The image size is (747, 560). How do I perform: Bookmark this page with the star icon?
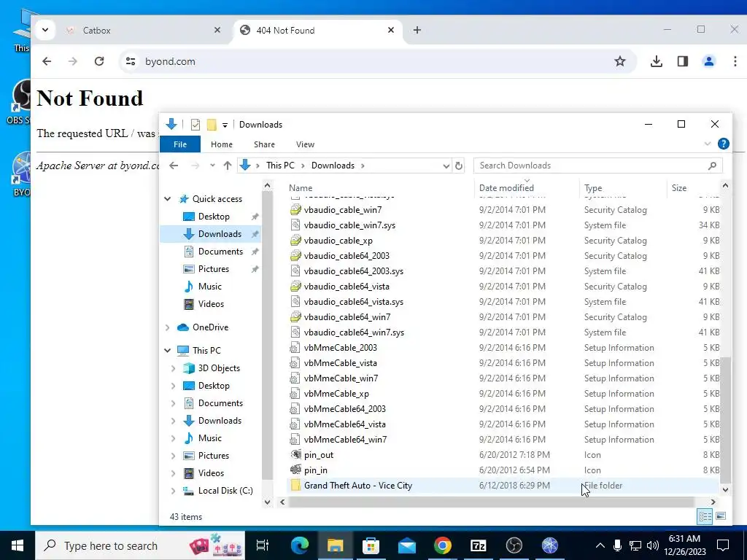pyautogui.click(x=619, y=61)
